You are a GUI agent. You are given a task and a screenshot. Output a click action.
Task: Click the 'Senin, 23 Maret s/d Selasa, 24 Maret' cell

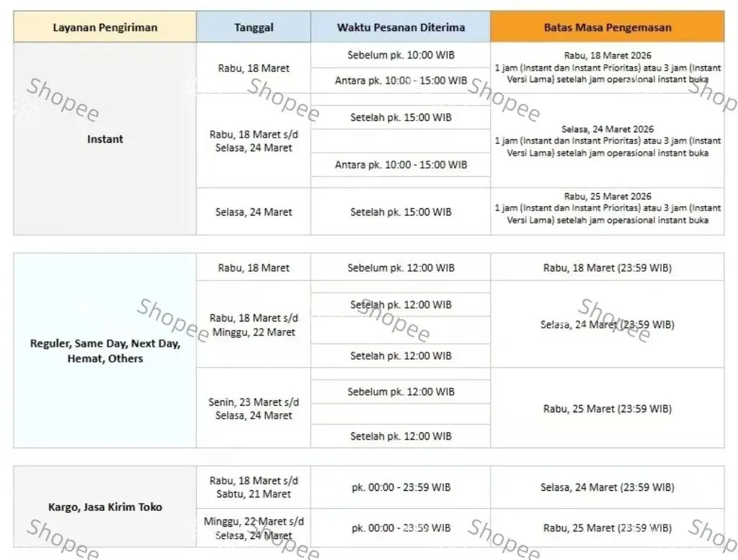(x=254, y=409)
